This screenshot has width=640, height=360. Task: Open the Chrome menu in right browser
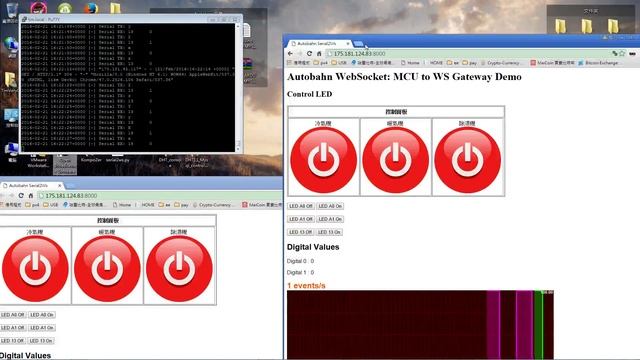click(632, 53)
